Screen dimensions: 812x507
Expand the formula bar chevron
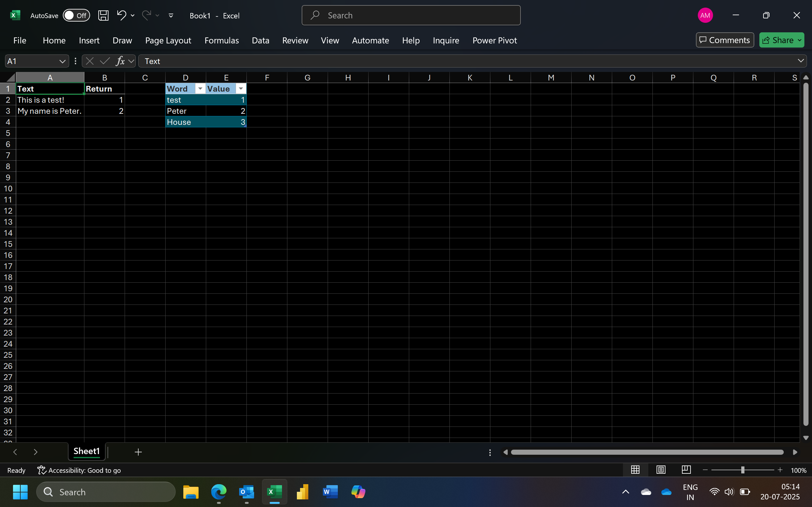801,61
